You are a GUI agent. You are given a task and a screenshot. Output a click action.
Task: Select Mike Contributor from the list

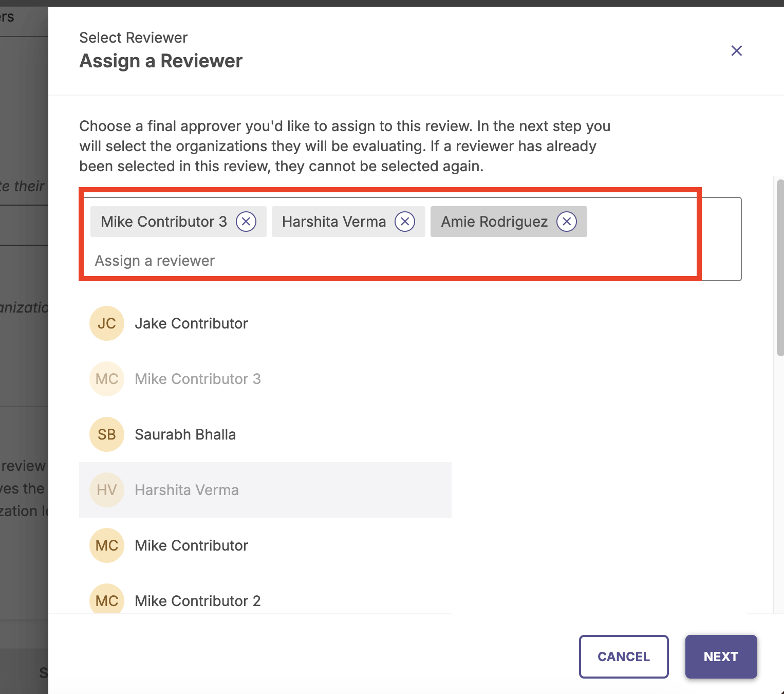point(265,545)
